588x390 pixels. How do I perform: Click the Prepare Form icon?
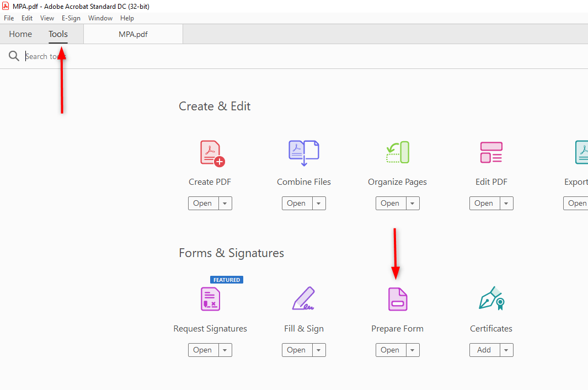pyautogui.click(x=398, y=299)
